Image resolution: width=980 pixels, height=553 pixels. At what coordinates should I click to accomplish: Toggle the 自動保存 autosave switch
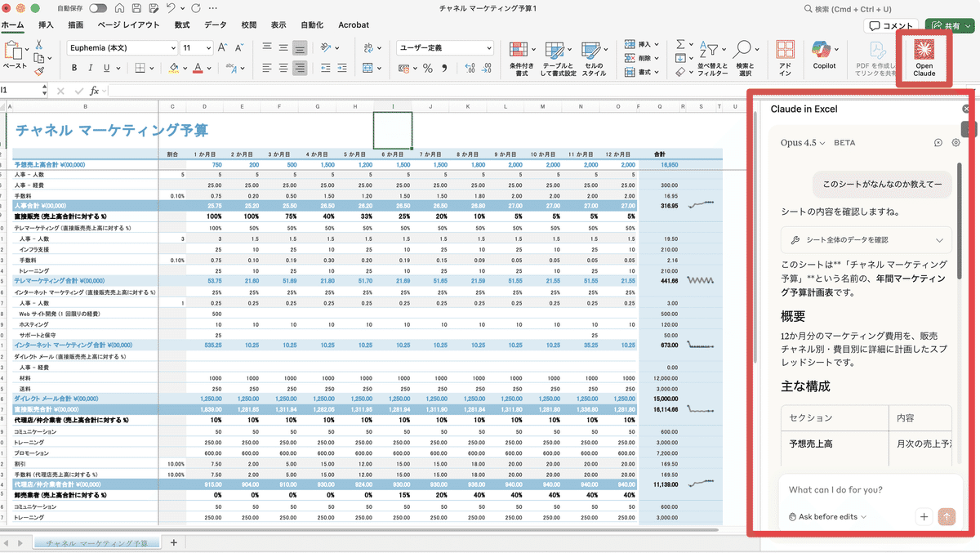click(x=98, y=8)
